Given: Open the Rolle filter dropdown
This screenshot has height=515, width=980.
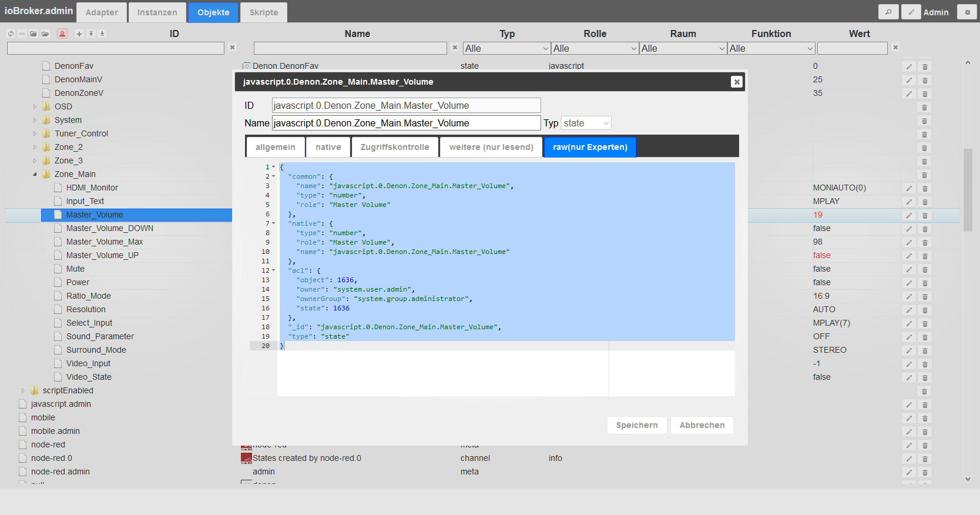Looking at the screenshot, I should (595, 48).
